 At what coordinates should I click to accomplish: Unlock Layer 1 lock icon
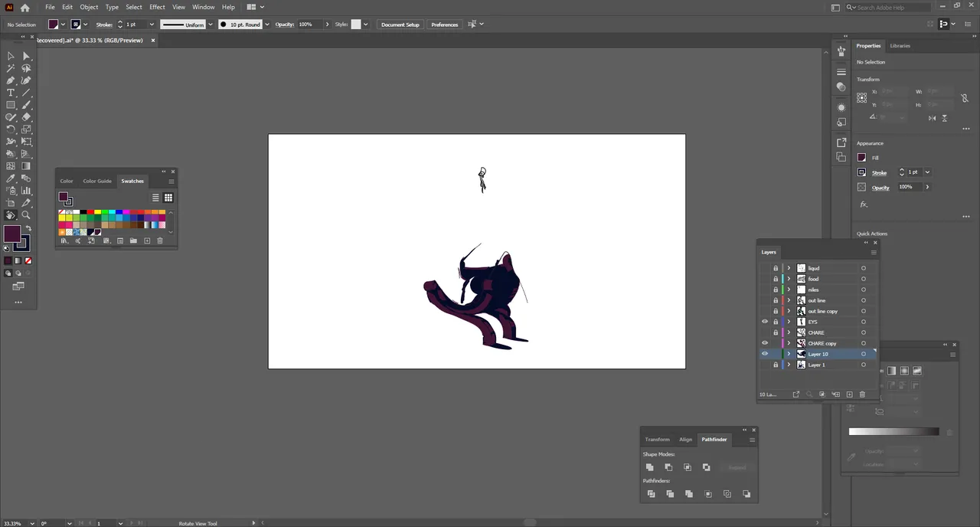[x=776, y=365]
